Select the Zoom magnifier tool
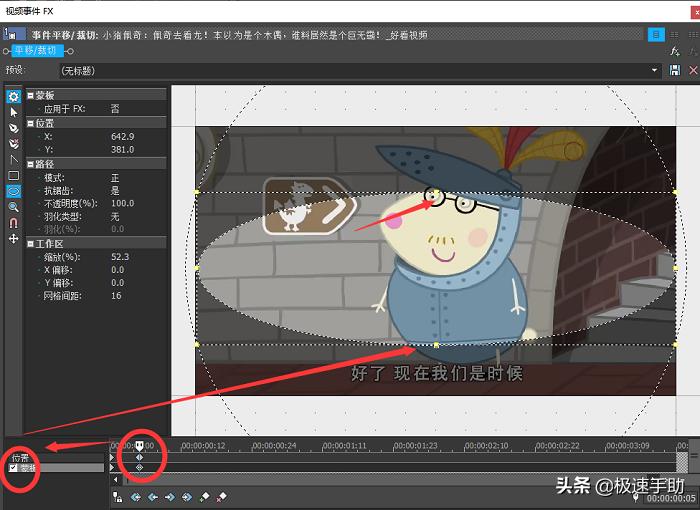This screenshot has height=510, width=700. pos(13,207)
